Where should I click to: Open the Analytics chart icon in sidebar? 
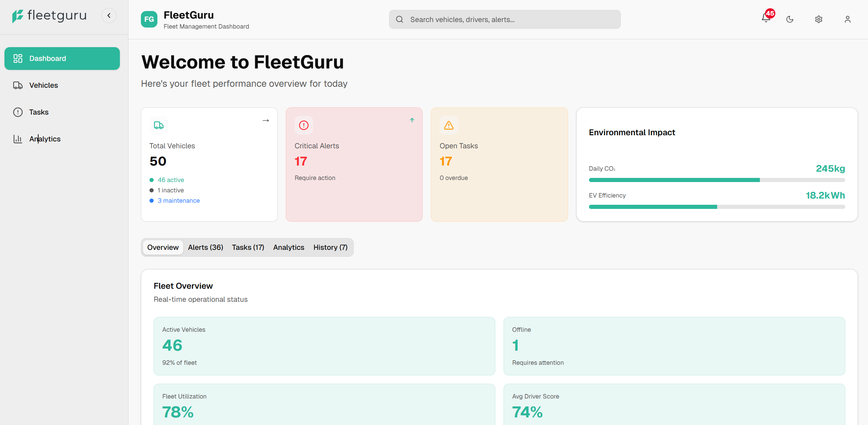pos(18,139)
